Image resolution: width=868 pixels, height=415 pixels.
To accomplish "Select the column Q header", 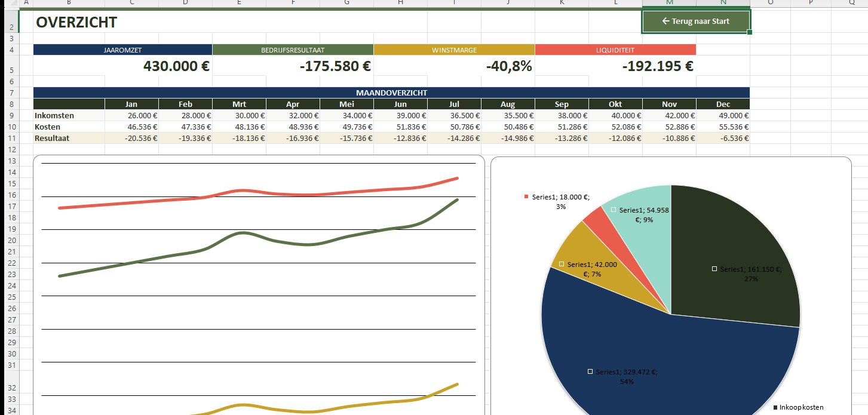I will click(x=851, y=2).
